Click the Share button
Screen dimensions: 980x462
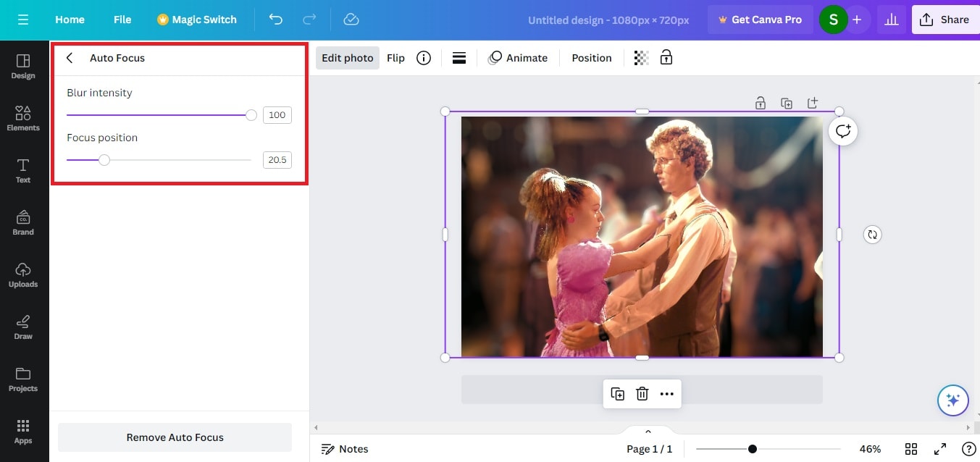[945, 20]
